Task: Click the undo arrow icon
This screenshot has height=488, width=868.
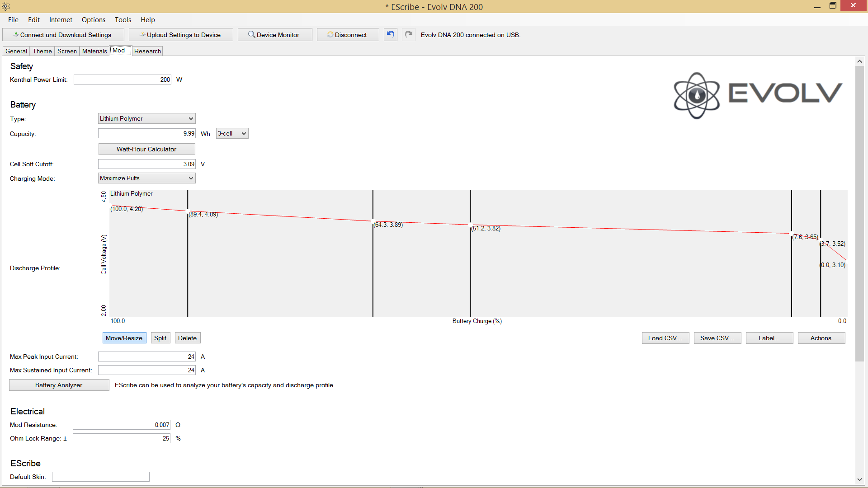Action: tap(391, 35)
